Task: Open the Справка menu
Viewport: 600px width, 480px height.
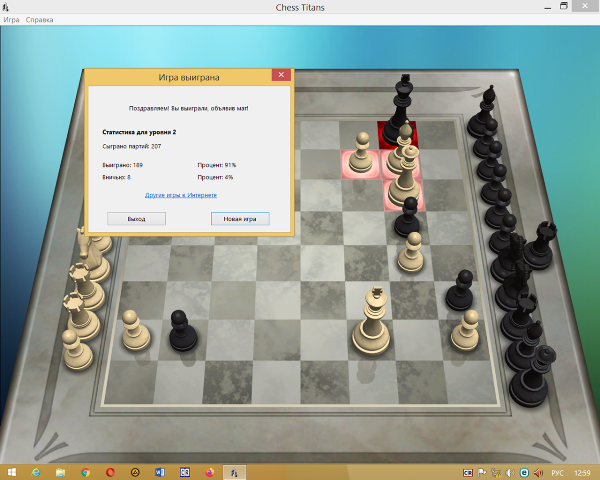Action: pos(40,20)
